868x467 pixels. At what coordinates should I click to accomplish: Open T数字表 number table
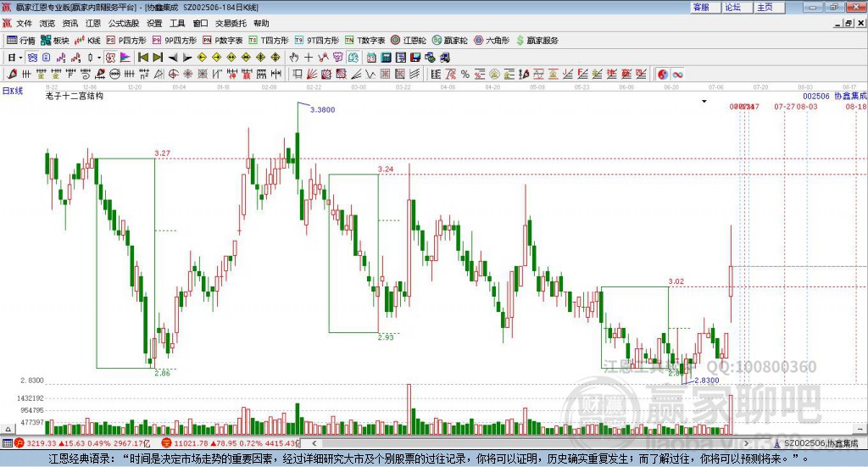click(364, 41)
